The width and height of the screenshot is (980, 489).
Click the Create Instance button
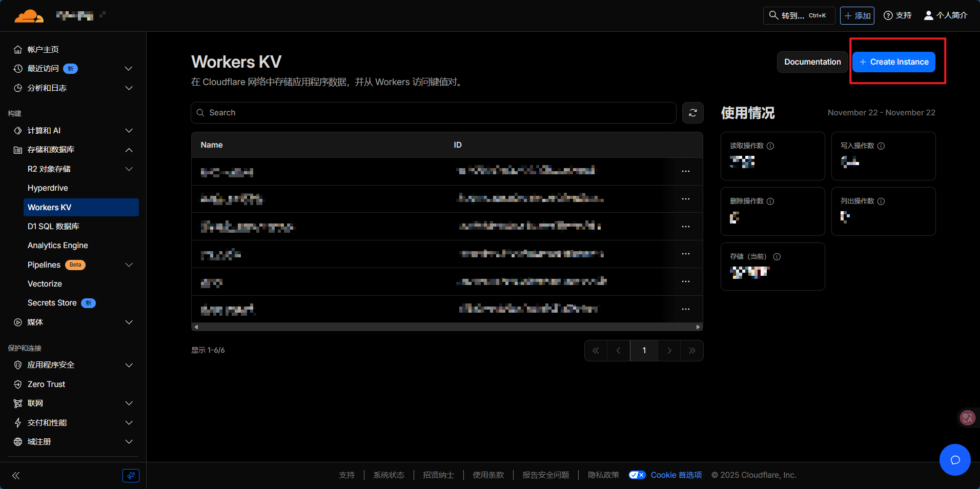tap(893, 62)
